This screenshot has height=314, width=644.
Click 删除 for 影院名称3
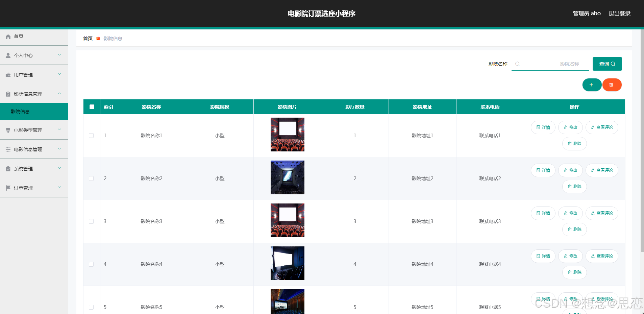pyautogui.click(x=574, y=230)
